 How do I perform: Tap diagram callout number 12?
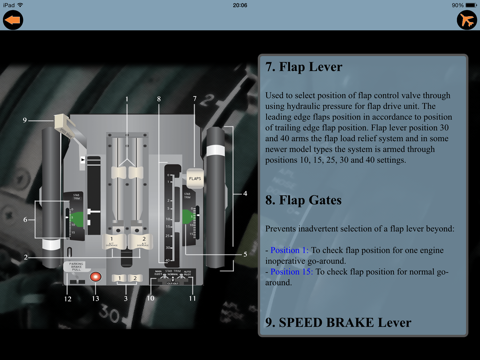68,299
